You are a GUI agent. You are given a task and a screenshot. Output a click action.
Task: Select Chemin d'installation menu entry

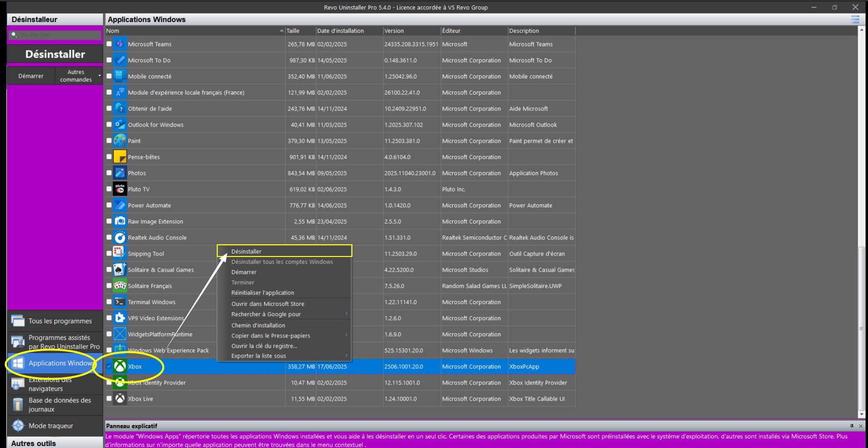tap(284, 325)
